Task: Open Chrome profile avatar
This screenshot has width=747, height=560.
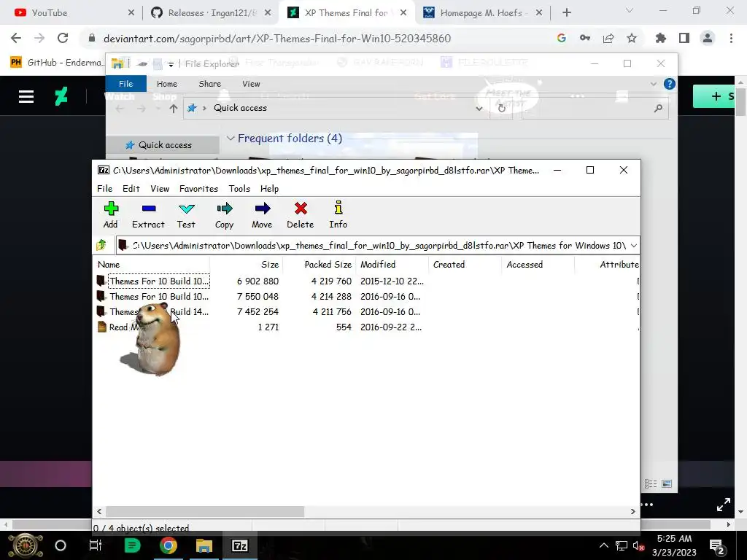Action: pyautogui.click(x=708, y=38)
